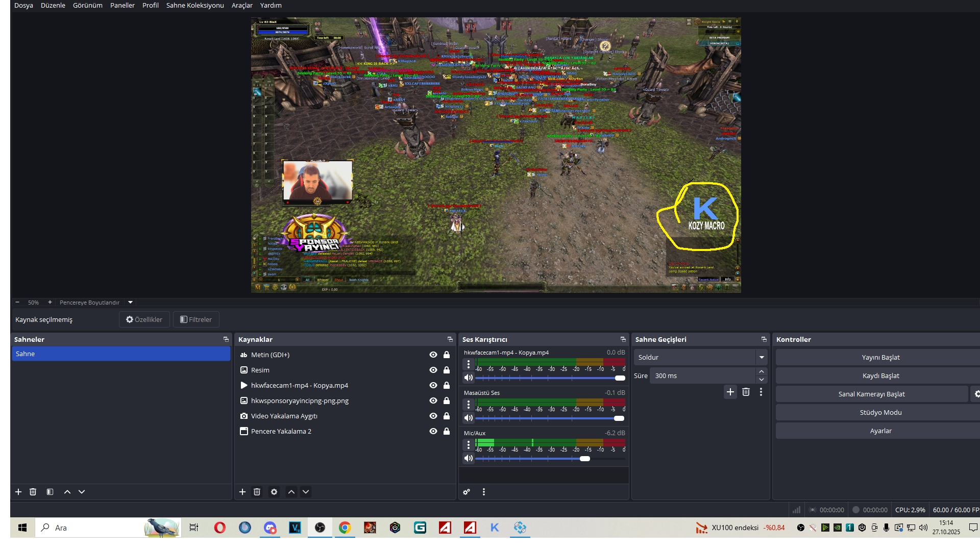Add a new scene transition
The image size is (980, 551).
pyautogui.click(x=730, y=392)
